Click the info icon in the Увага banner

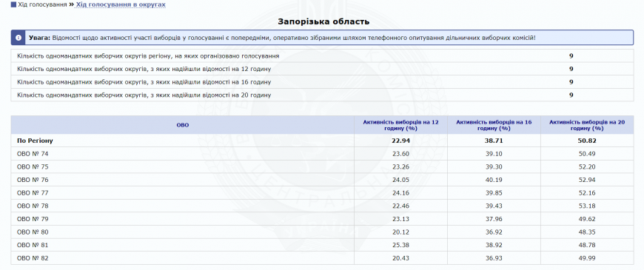(x=19, y=38)
